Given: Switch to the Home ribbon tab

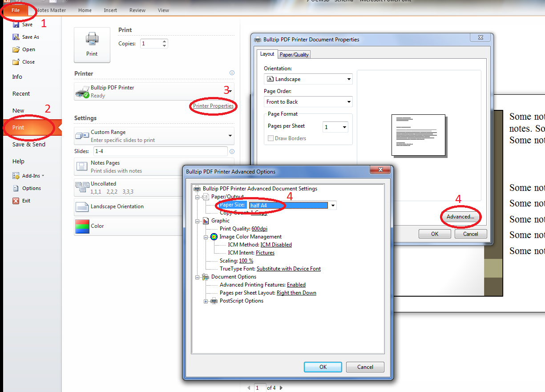Looking at the screenshot, I should (85, 10).
